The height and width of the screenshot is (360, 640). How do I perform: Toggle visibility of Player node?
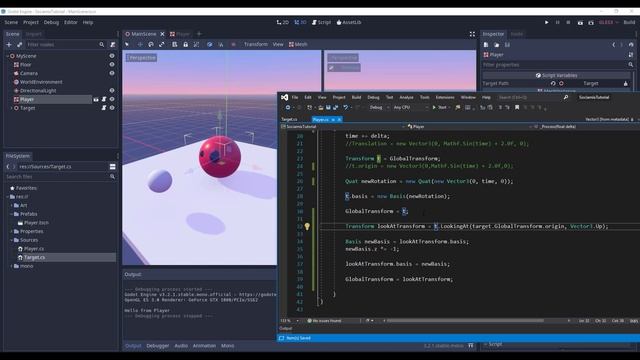point(112,99)
